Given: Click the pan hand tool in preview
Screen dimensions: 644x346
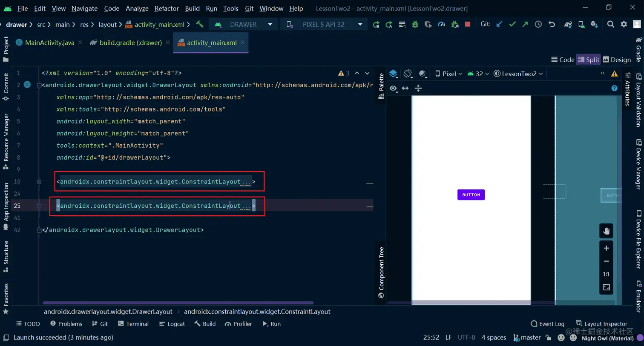Looking at the screenshot, I should point(607,231).
